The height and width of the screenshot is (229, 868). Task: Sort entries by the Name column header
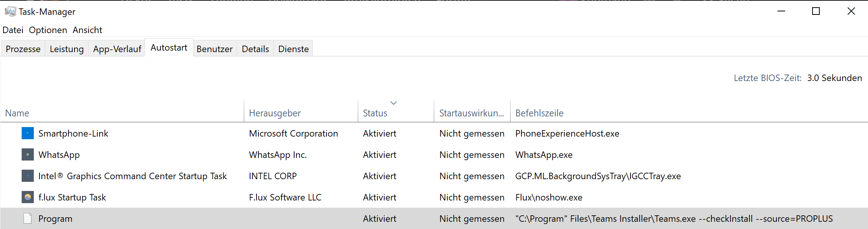(x=17, y=113)
